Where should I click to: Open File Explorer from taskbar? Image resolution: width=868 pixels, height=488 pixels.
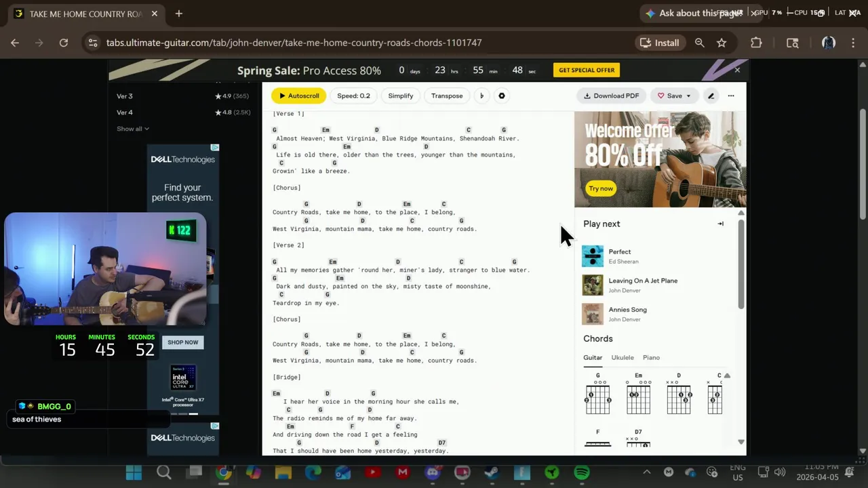click(283, 472)
